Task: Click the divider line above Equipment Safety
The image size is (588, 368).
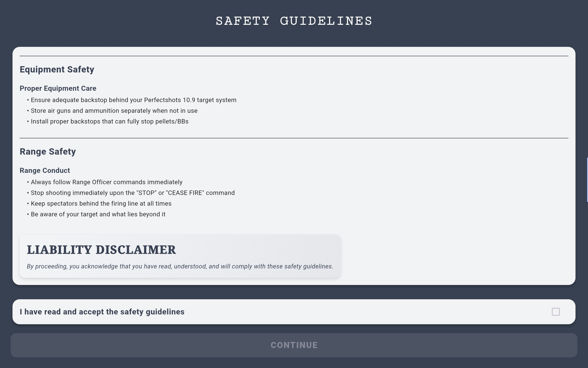Action: pyautogui.click(x=294, y=56)
